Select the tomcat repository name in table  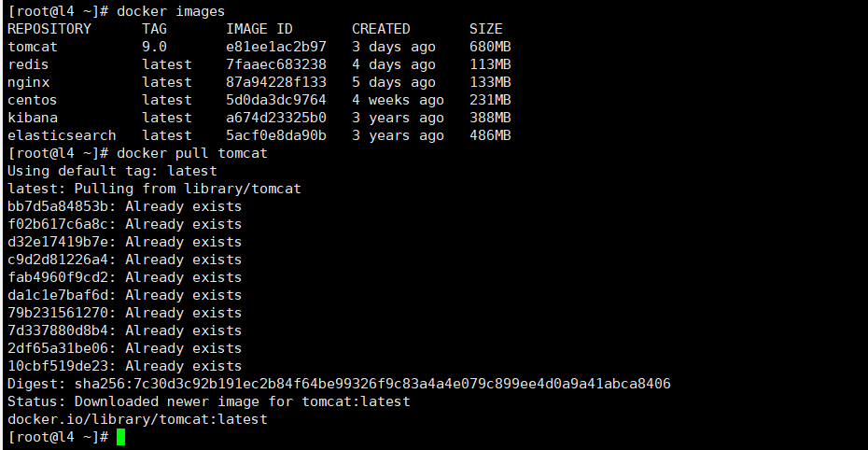tap(33, 47)
